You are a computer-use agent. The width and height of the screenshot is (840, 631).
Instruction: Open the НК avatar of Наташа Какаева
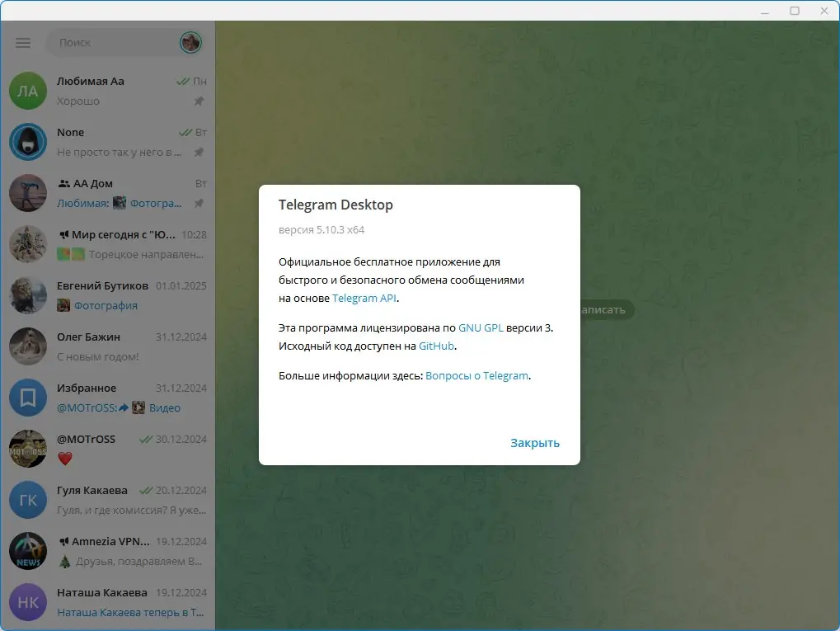[28, 602]
